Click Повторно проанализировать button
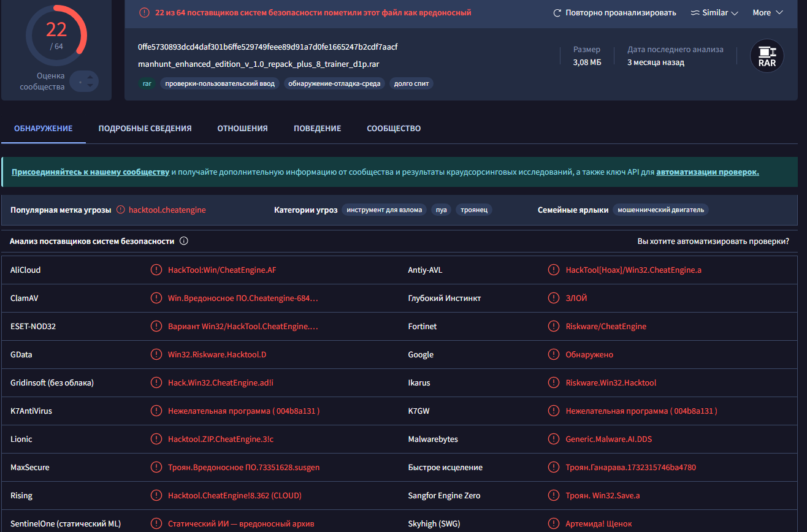 (614, 13)
